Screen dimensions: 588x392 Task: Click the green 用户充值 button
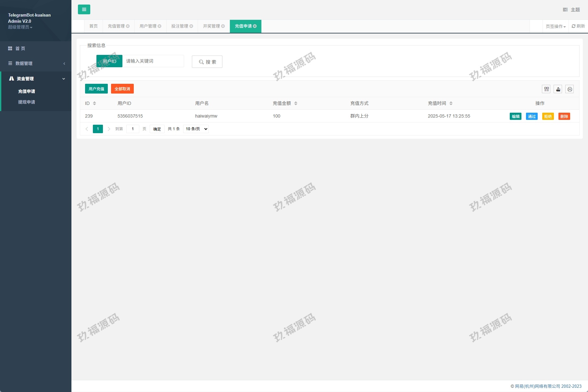click(96, 89)
